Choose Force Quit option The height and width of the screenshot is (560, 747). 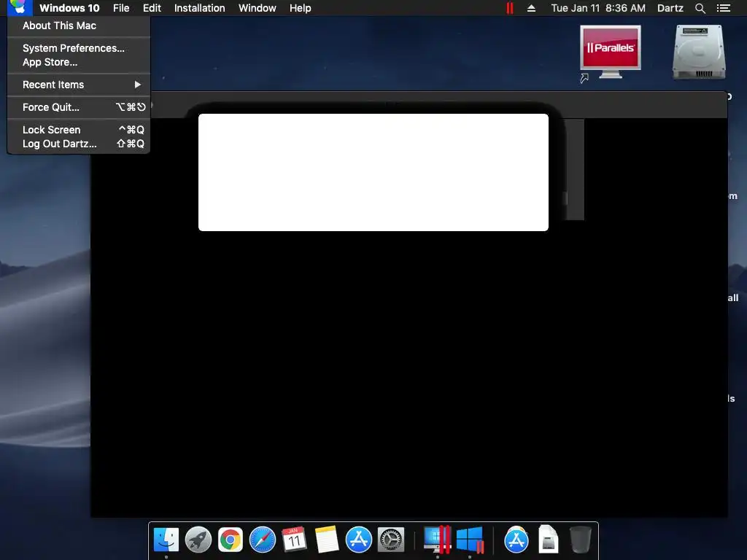point(79,107)
